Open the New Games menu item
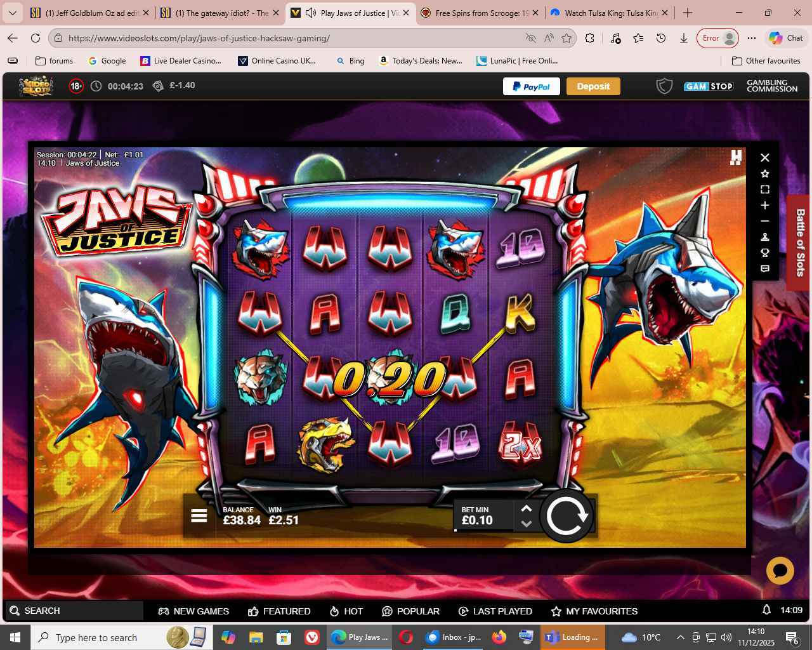 point(193,611)
